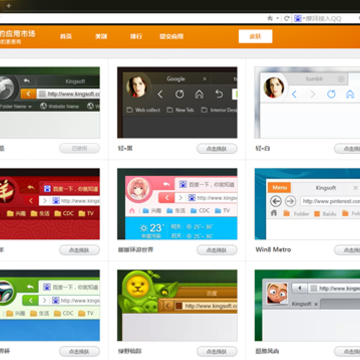Open the Win8 Metro skin preview

(x=307, y=204)
